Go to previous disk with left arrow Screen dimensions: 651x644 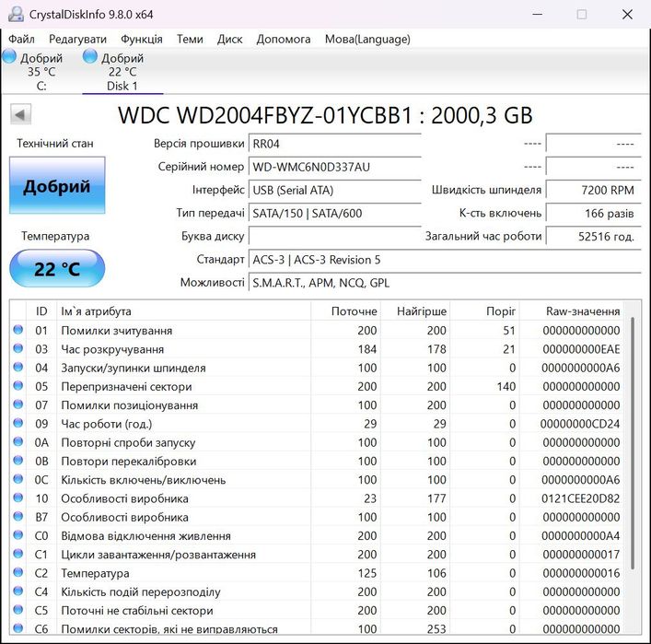[x=20, y=114]
